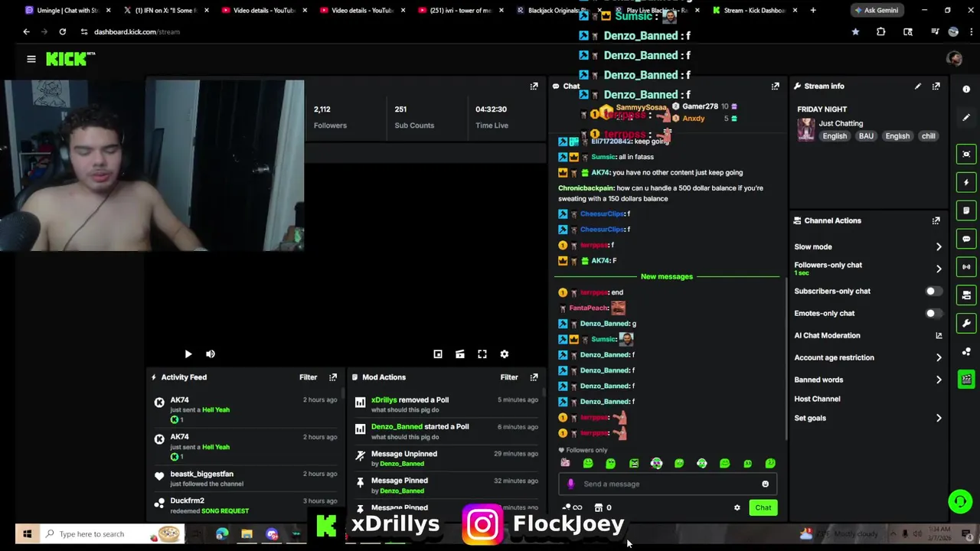
Task: Expand Slow mode options
Action: tap(939, 247)
